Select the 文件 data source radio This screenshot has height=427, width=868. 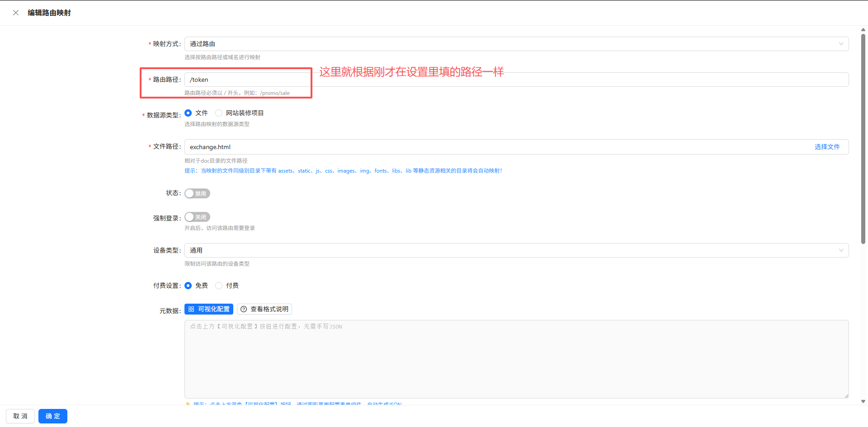click(x=189, y=113)
